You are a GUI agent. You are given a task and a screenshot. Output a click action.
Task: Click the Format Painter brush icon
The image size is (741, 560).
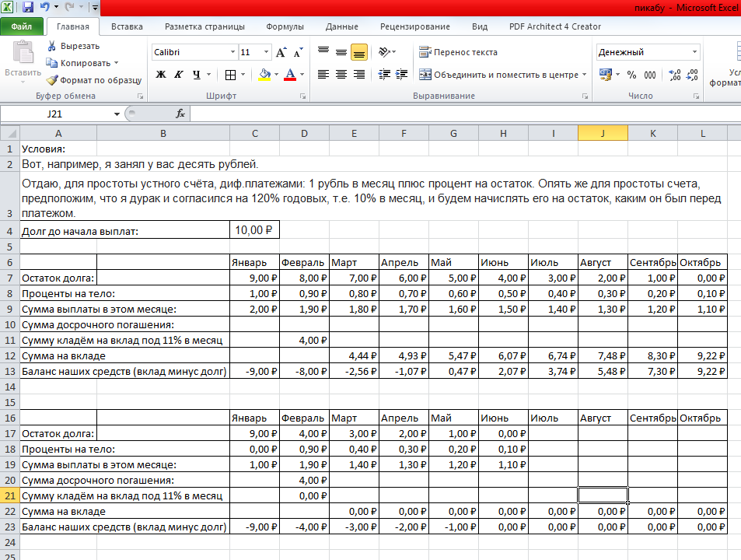click(x=52, y=79)
